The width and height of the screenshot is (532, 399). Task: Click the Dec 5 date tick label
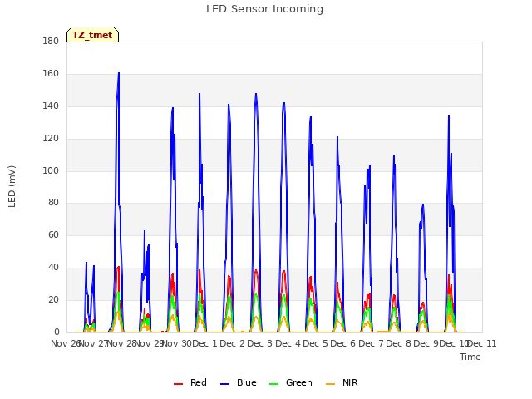(x=316, y=343)
